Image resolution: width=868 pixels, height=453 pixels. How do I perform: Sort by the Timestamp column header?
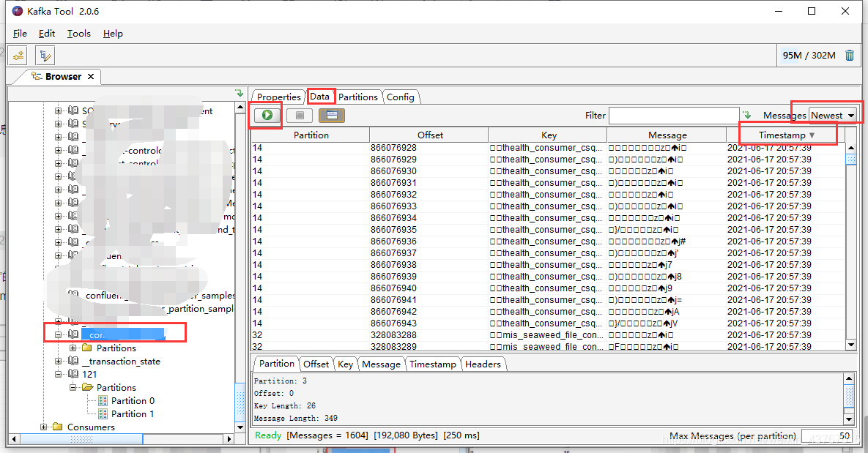pos(786,135)
